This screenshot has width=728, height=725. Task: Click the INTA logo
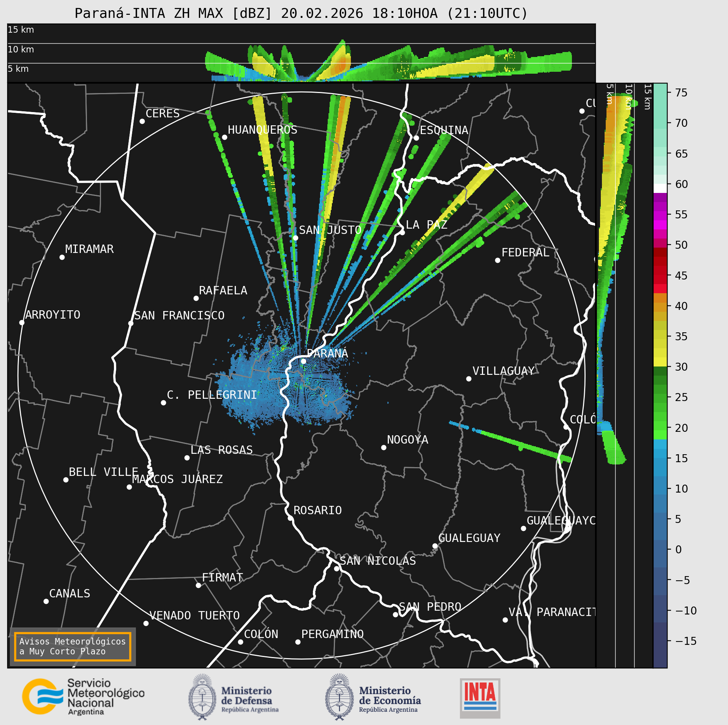tap(480, 698)
